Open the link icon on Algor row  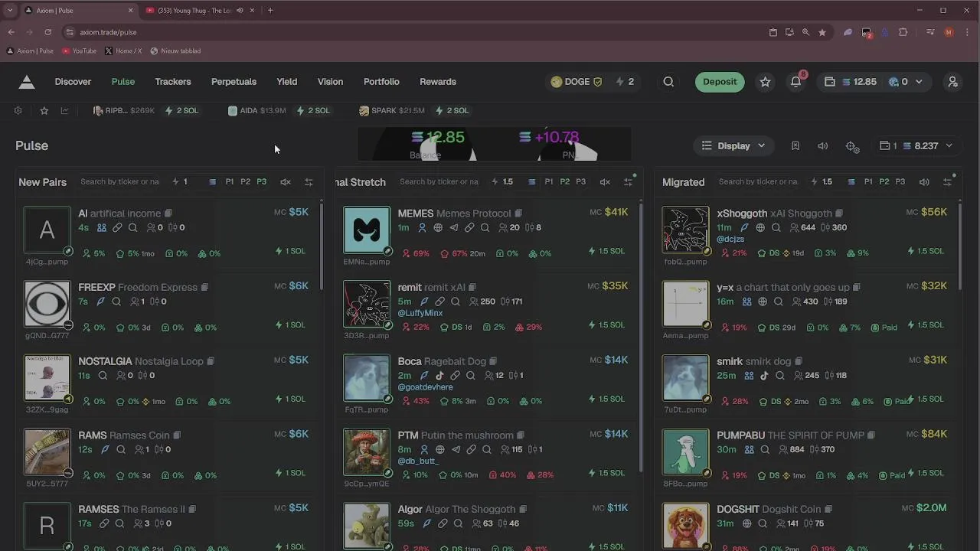pyautogui.click(x=443, y=524)
